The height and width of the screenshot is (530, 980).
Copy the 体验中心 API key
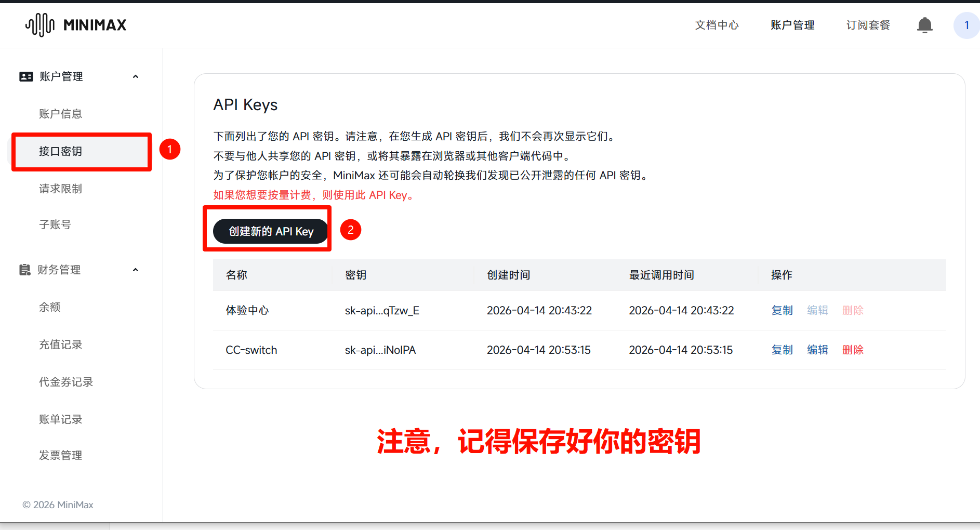[782, 310]
